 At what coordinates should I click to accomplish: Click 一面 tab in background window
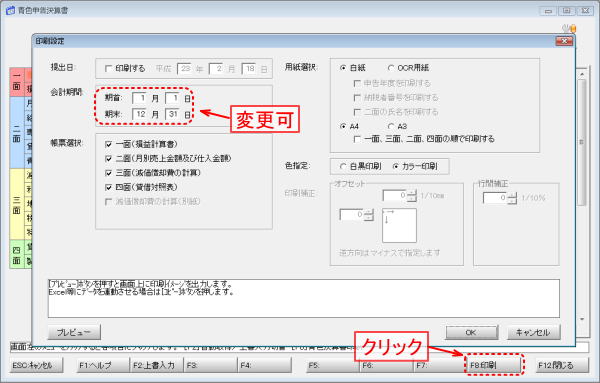(x=16, y=82)
